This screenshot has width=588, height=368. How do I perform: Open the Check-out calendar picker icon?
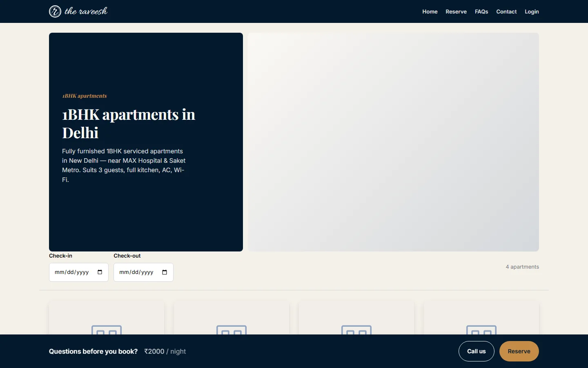[165, 272]
